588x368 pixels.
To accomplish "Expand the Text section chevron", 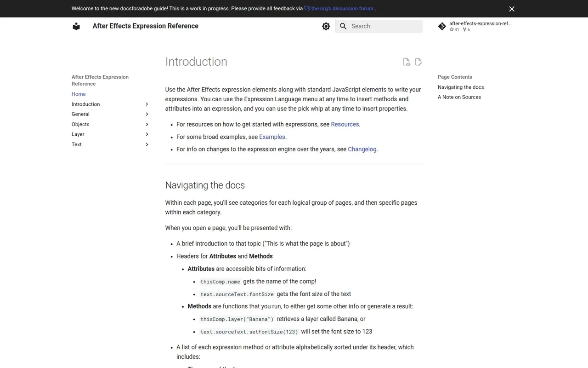I will tap(147, 144).
